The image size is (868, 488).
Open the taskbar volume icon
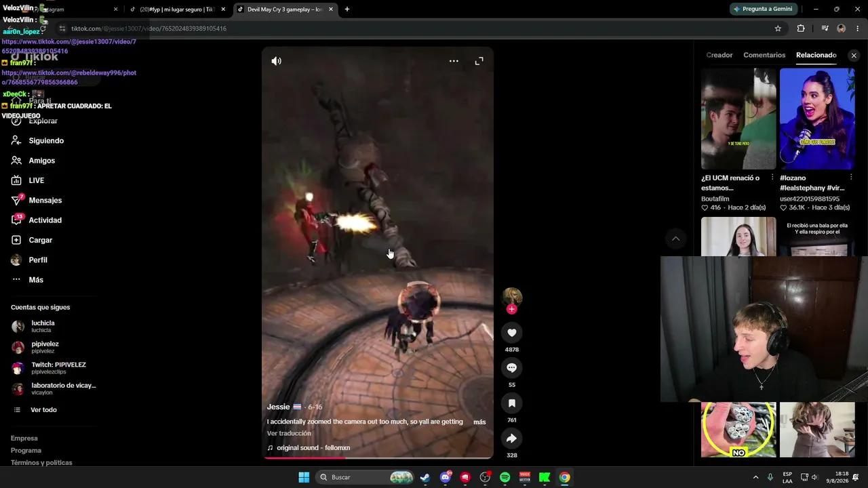[x=814, y=477]
